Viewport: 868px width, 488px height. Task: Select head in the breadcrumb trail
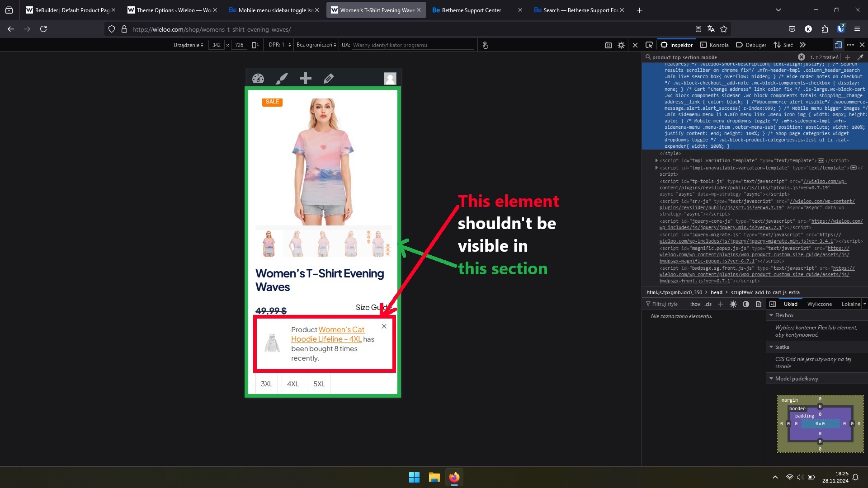tap(717, 292)
